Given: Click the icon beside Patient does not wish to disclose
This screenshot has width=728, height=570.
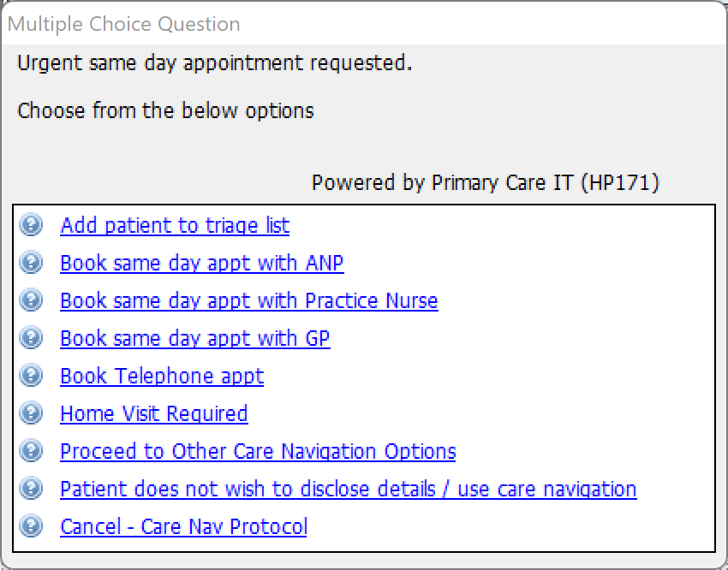Looking at the screenshot, I should click(31, 489).
